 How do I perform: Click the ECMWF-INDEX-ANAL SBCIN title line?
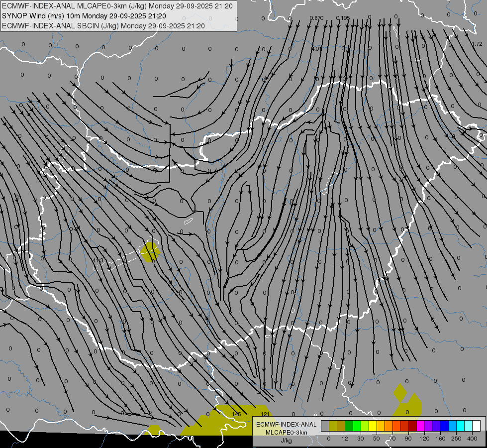103,26
